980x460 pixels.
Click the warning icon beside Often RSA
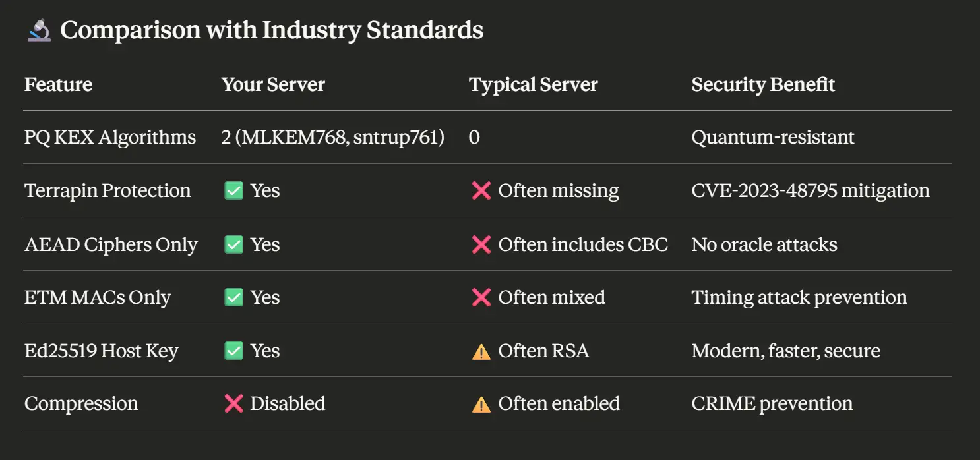481,352
